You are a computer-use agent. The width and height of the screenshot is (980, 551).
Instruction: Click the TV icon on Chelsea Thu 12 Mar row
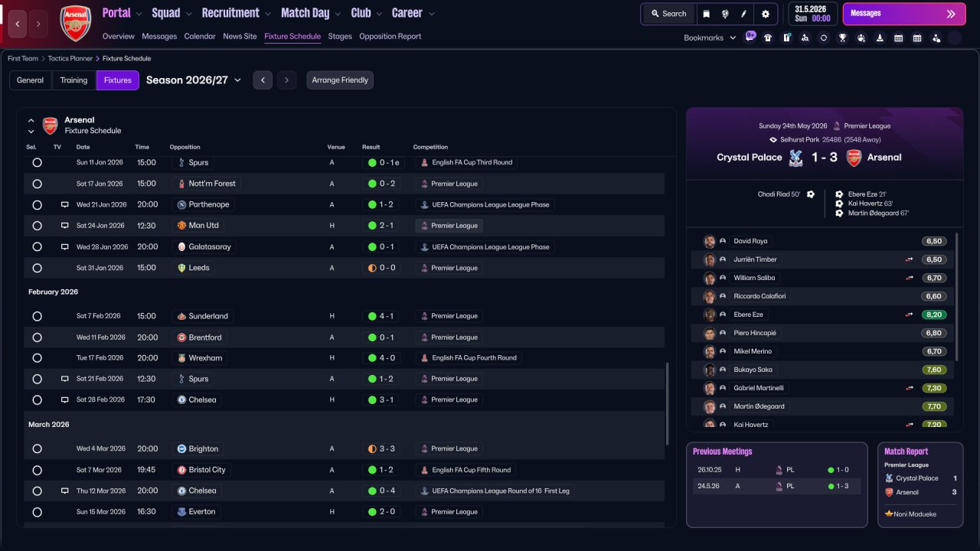coord(64,491)
